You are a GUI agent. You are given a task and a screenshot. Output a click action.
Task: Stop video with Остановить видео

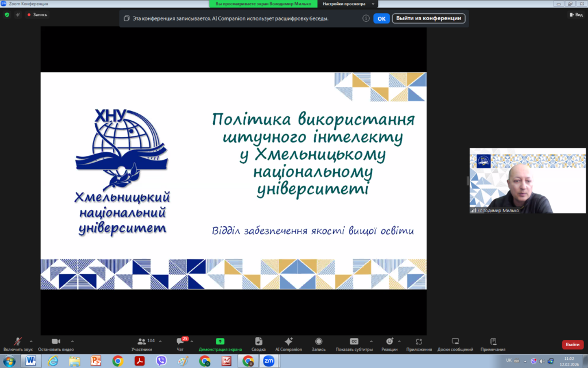pyautogui.click(x=56, y=342)
